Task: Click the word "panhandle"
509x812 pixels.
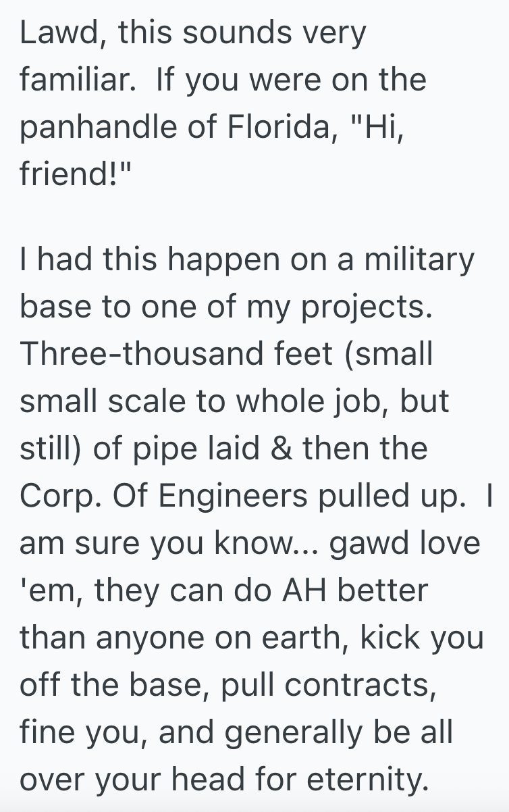Action: click(99, 128)
